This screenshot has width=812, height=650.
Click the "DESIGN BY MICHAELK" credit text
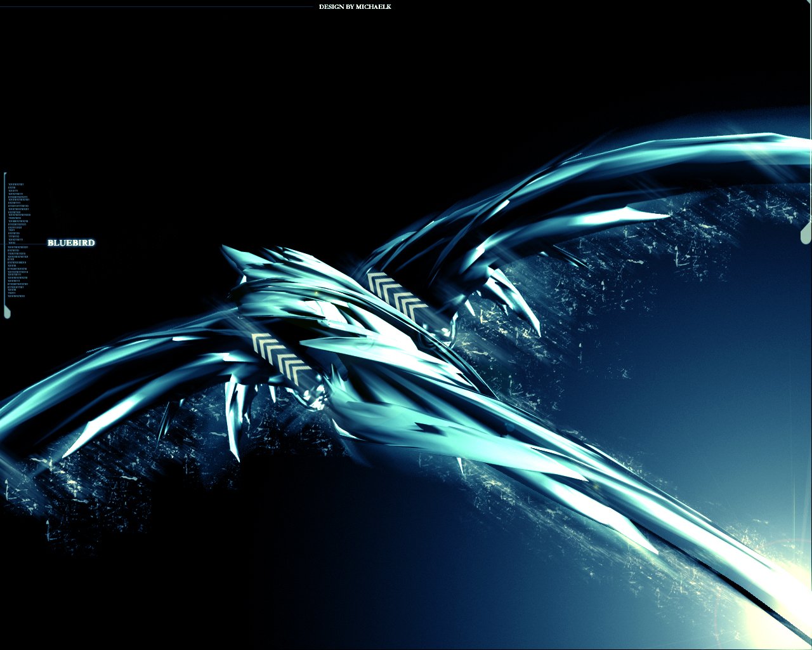pyautogui.click(x=355, y=7)
